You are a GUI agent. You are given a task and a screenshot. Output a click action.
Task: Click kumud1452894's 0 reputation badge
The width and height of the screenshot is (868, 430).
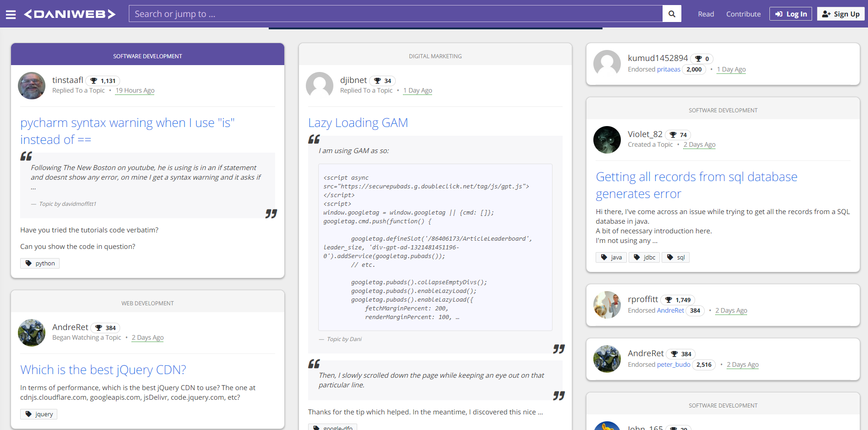click(702, 59)
